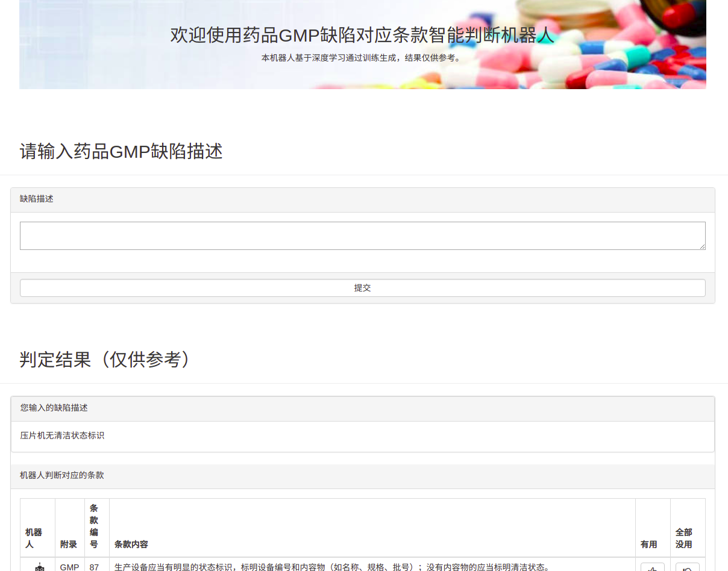Click clause number 87 in the table
The image size is (728, 571).
click(x=94, y=567)
